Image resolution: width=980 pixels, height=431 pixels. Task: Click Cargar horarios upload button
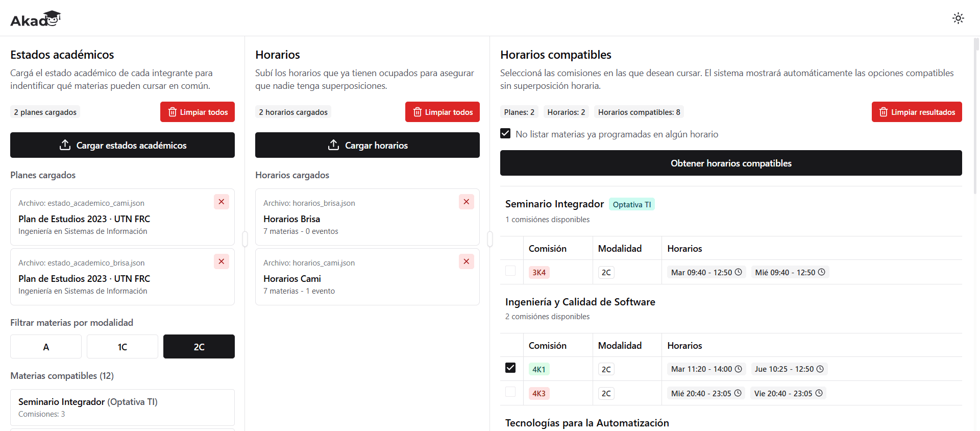point(367,145)
